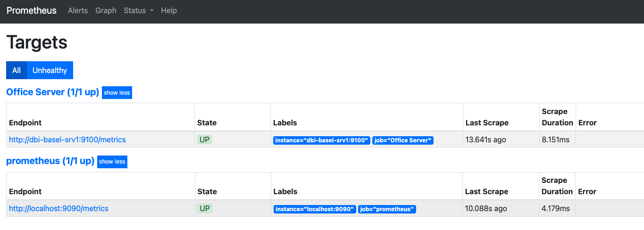This screenshot has height=230, width=644.
Task: Collapse Office Server group with show less
Action: click(x=117, y=93)
